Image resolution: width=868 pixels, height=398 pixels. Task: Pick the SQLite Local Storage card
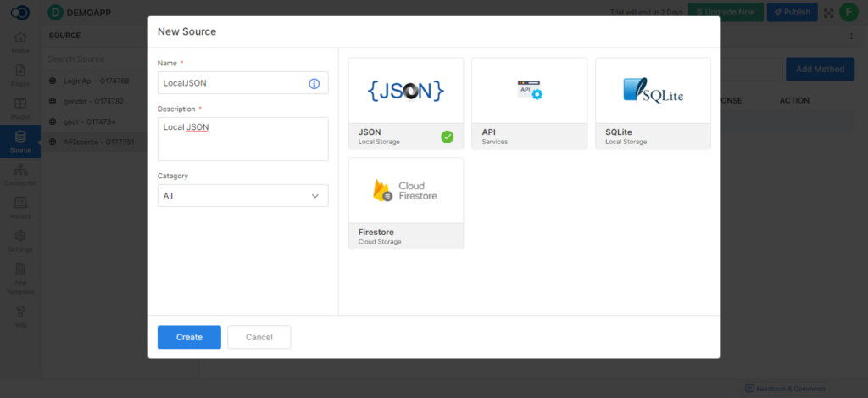(x=654, y=103)
